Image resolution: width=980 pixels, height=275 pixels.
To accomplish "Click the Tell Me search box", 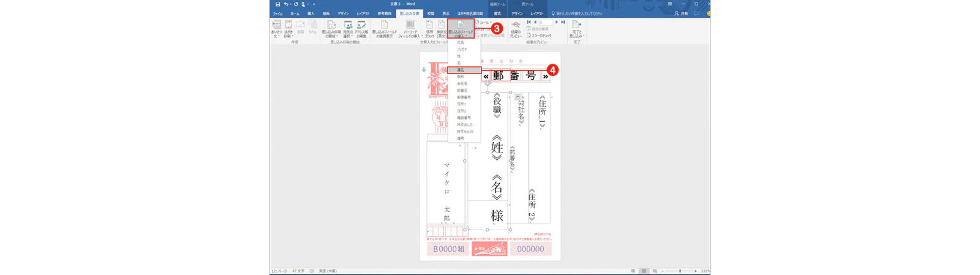I will point(578,13).
